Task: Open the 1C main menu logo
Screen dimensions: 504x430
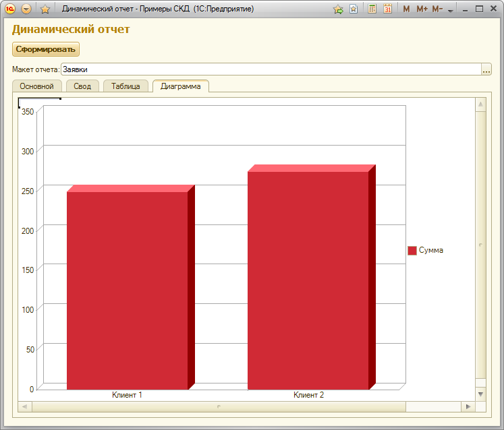Action: point(10,9)
